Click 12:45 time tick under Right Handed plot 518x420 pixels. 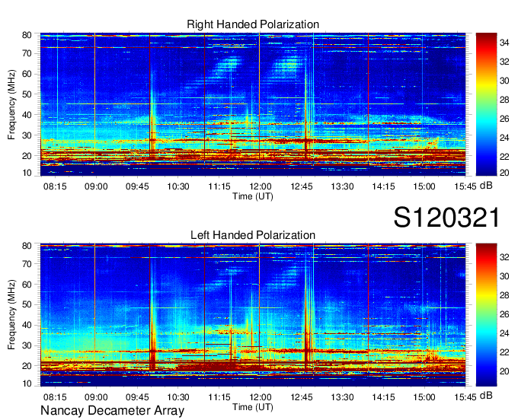[302, 186]
